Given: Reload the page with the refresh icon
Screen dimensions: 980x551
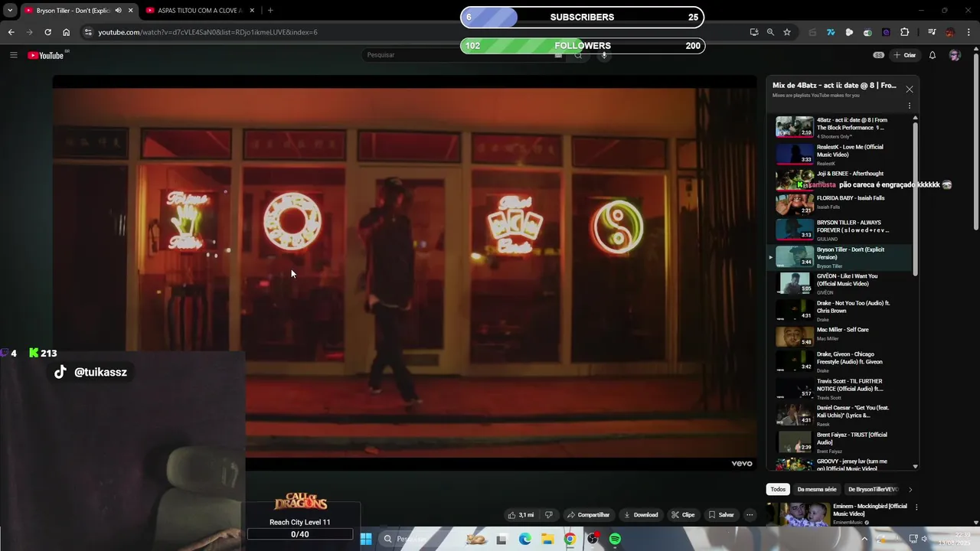Looking at the screenshot, I should [47, 32].
